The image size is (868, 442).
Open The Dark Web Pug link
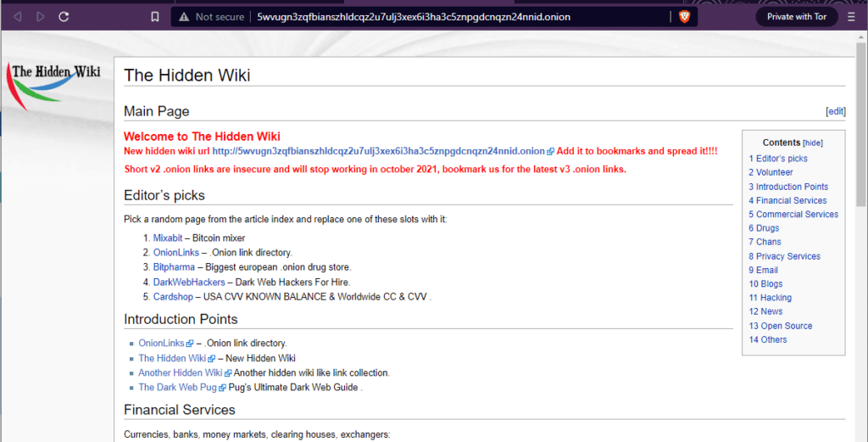pyautogui.click(x=177, y=387)
